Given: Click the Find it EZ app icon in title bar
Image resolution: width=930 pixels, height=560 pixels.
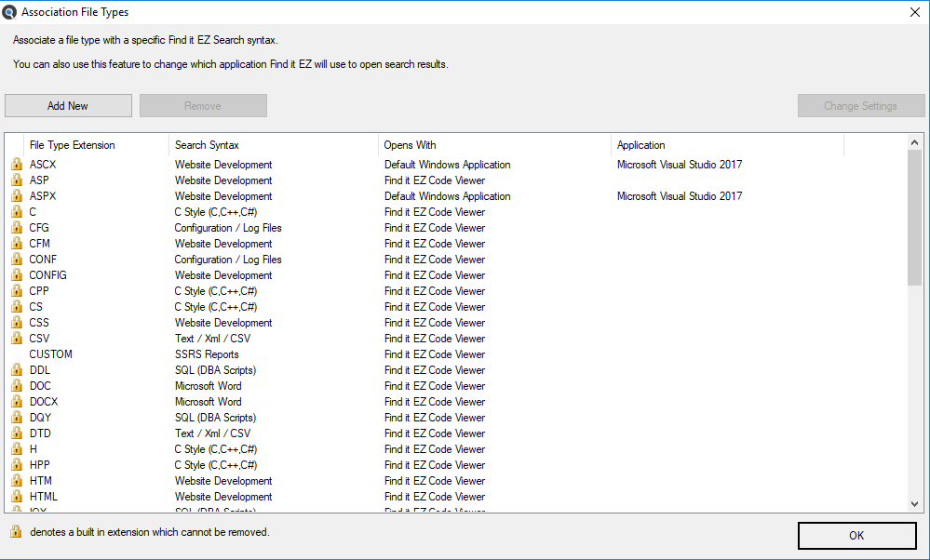Looking at the screenshot, I should pos(10,12).
